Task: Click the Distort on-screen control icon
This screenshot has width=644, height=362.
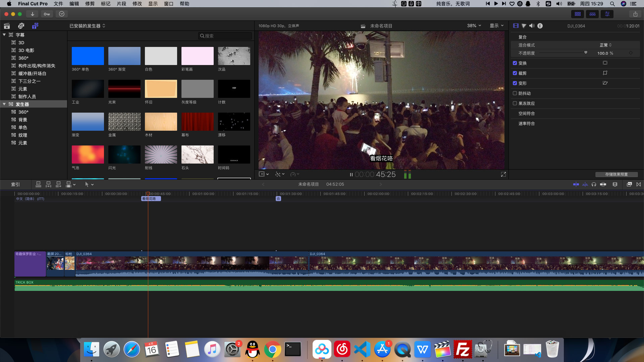Action: coord(605,83)
